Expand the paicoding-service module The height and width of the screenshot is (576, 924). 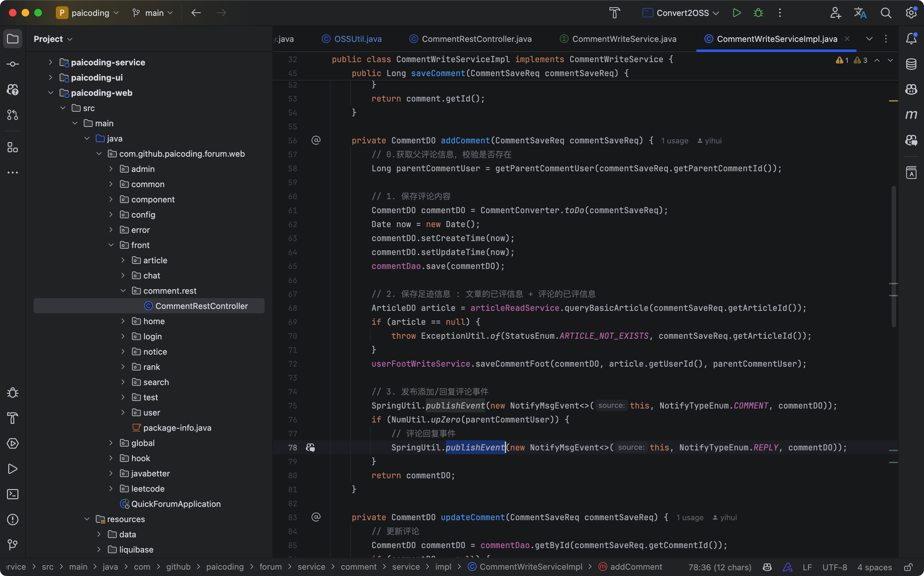pyautogui.click(x=50, y=62)
